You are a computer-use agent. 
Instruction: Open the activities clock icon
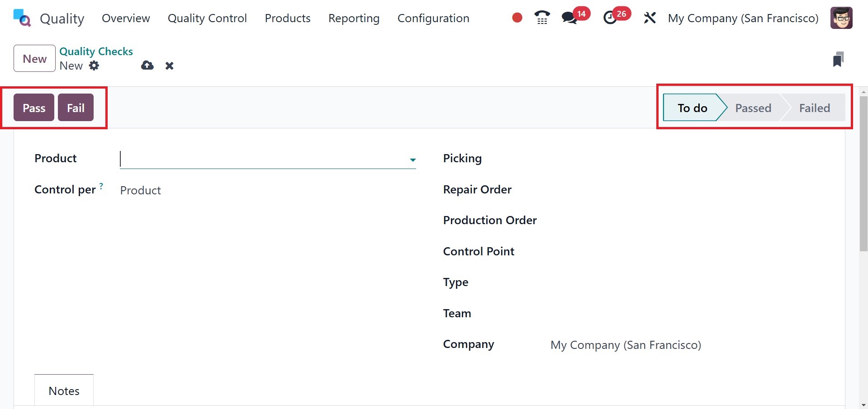coord(611,18)
